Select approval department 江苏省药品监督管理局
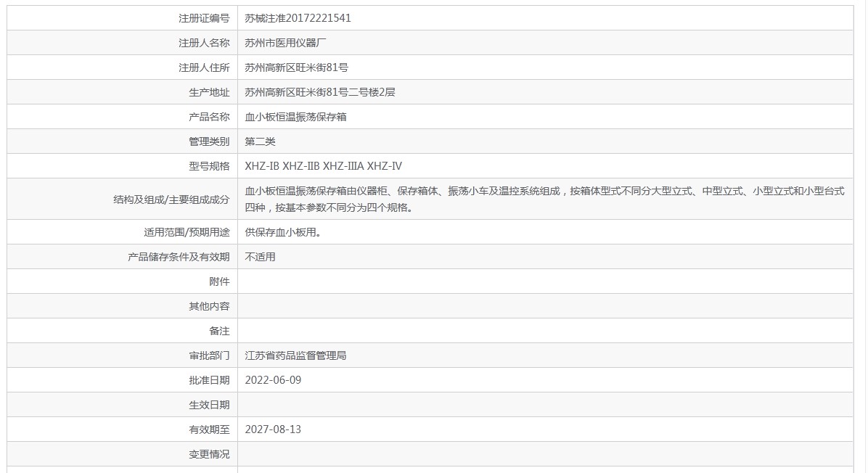Image resolution: width=868 pixels, height=473 pixels. point(295,355)
